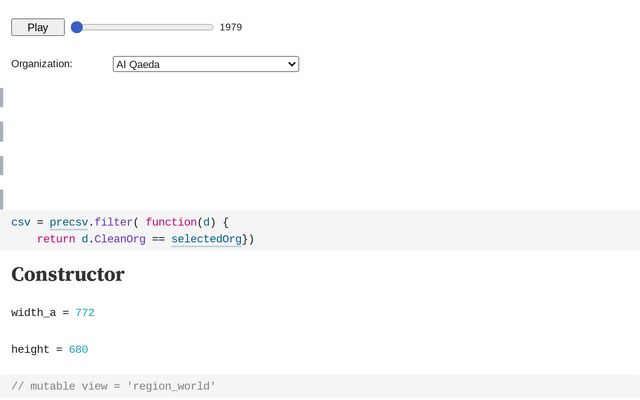The width and height of the screenshot is (640, 400).
Task: Open the Organization dropdown showing Al Qaeda
Action: pos(206,64)
